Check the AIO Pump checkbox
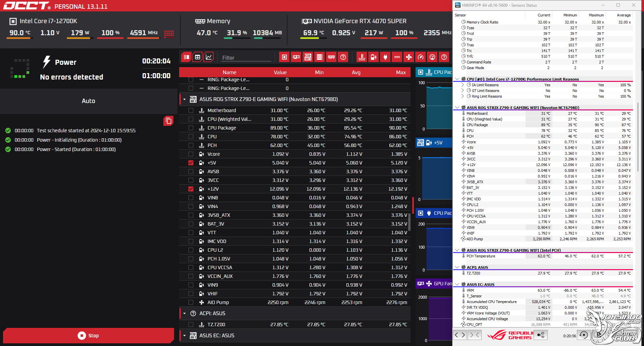The width and height of the screenshot is (644, 346). pyautogui.click(x=191, y=302)
